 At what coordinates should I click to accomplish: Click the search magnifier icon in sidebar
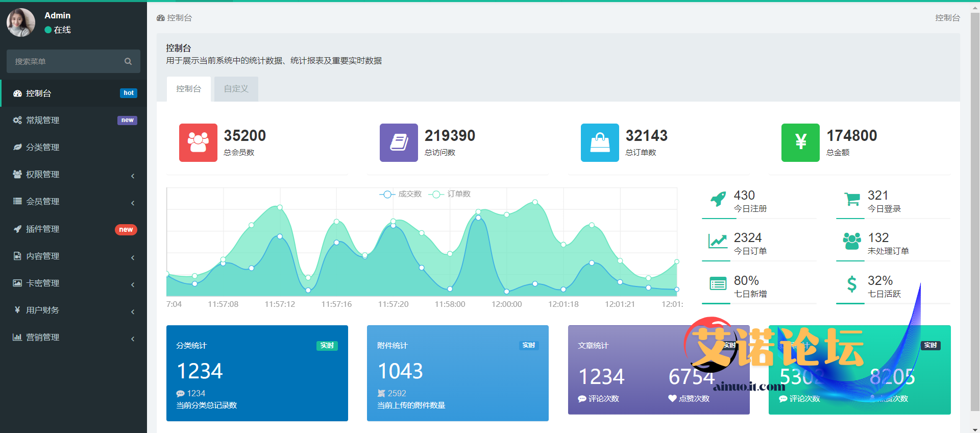click(x=128, y=61)
